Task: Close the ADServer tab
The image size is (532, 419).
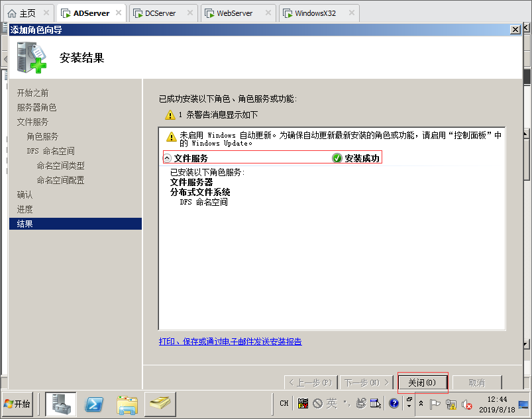Action: coord(119,13)
